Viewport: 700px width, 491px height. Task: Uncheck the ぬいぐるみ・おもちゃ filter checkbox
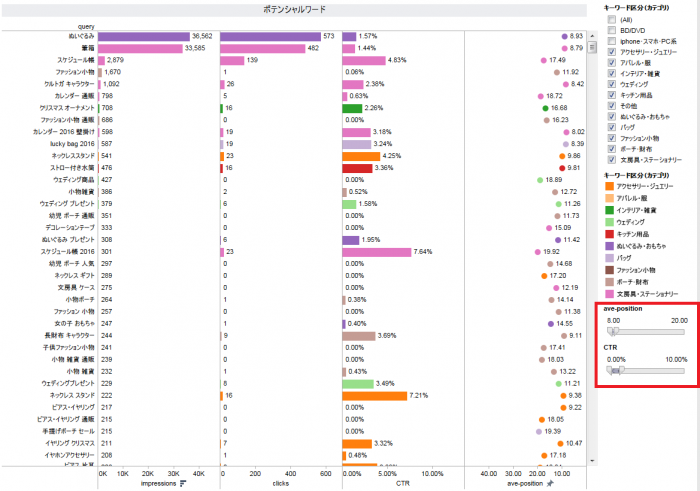click(x=612, y=117)
